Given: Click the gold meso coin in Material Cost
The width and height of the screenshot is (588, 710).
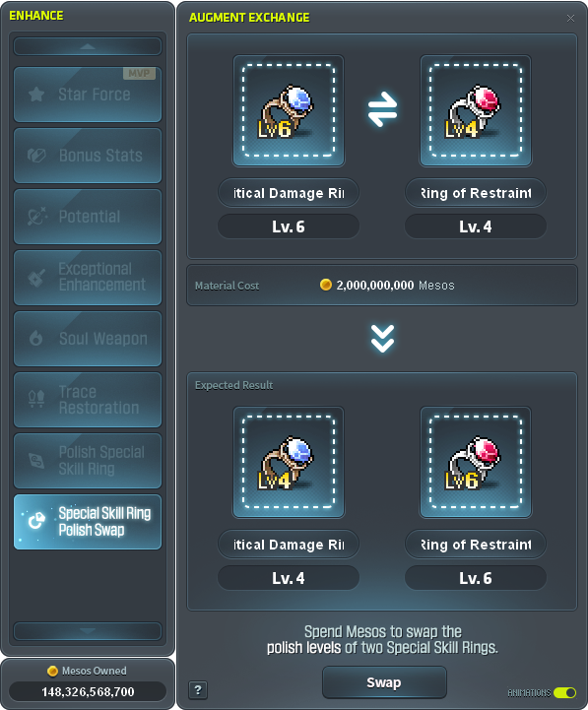Looking at the screenshot, I should [326, 285].
